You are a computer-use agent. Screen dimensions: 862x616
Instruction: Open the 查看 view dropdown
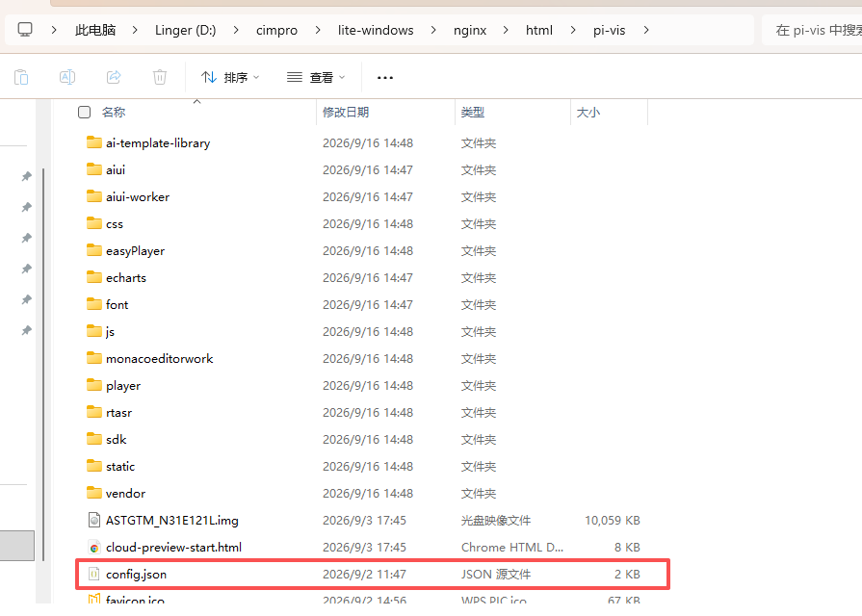(x=316, y=77)
